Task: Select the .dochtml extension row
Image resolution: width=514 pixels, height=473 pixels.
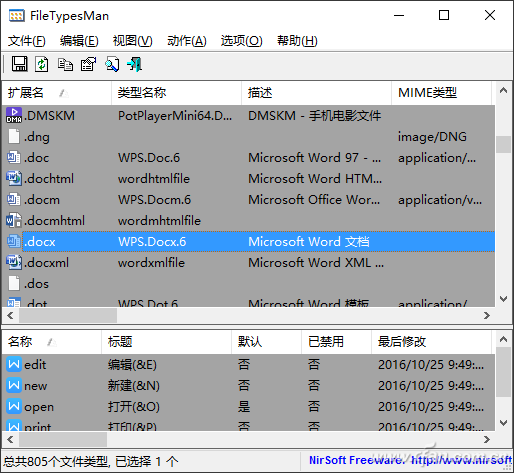Action: (x=248, y=178)
